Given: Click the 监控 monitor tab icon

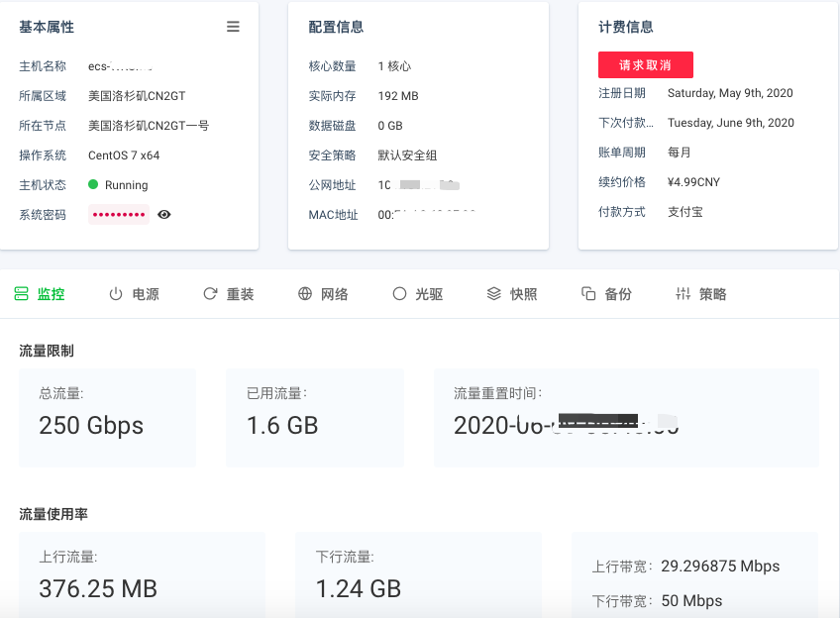Looking at the screenshot, I should (21, 294).
